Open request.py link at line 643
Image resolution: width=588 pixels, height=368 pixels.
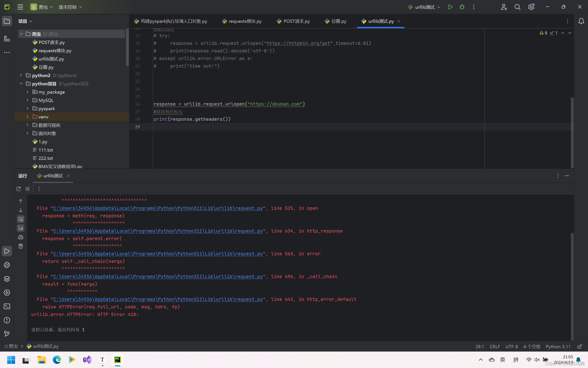coord(158,299)
